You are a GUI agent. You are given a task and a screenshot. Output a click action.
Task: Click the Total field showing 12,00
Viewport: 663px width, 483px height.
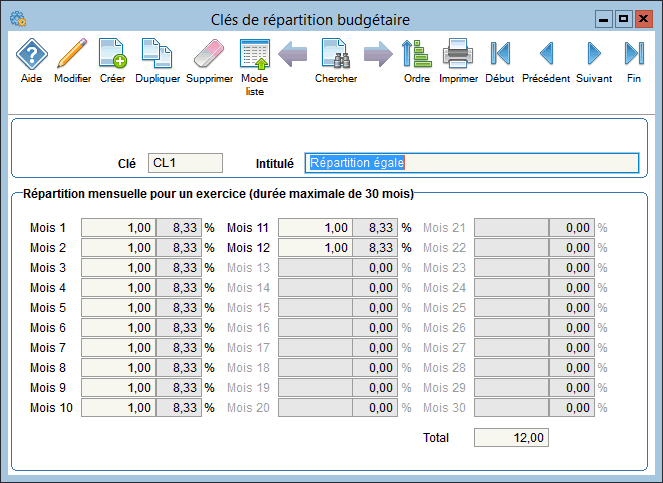tap(511, 437)
